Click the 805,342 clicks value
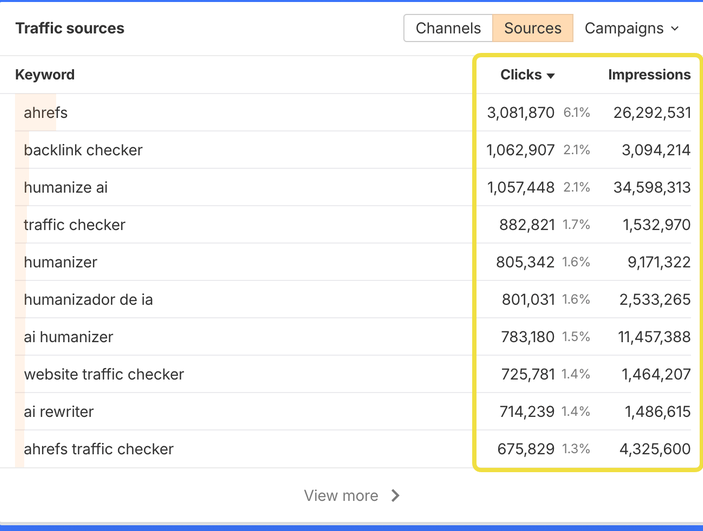 (x=525, y=262)
